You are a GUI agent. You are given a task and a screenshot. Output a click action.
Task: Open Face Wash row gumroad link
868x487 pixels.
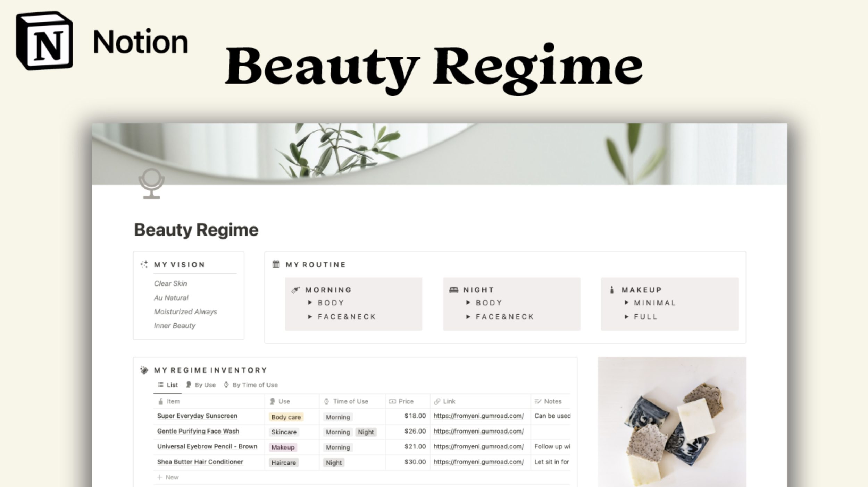(x=478, y=431)
